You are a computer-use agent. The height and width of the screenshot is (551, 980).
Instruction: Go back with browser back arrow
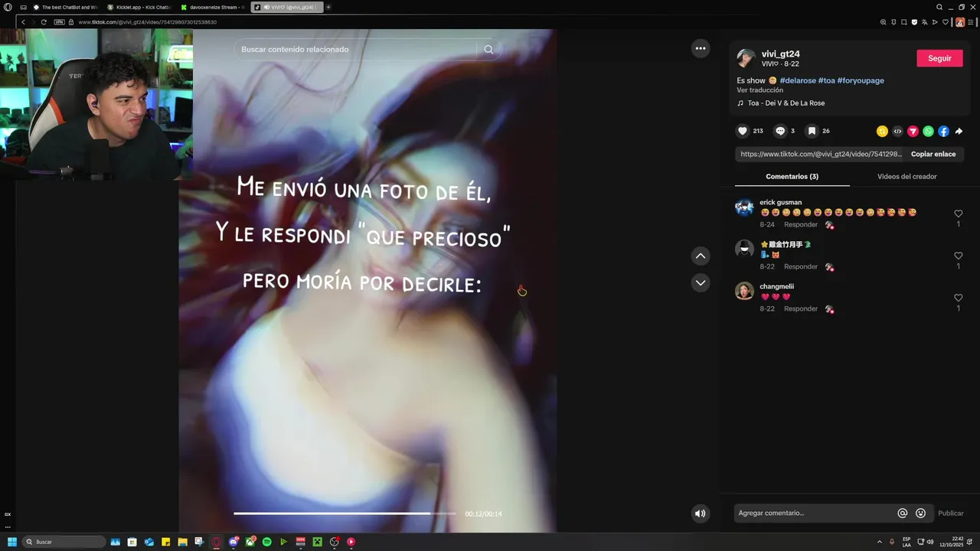(x=23, y=22)
